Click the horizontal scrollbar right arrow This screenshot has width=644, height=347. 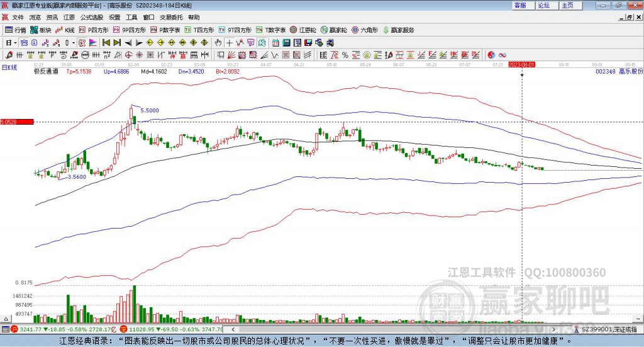(x=553, y=329)
